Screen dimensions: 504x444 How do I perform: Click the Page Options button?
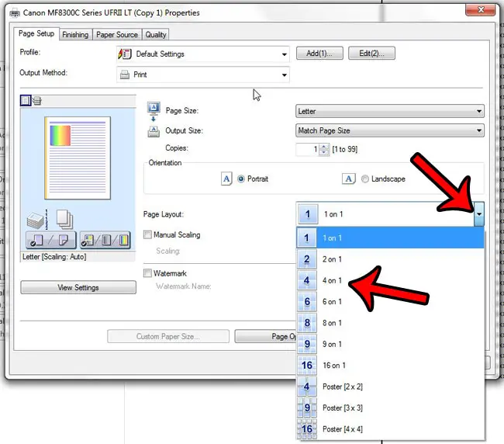click(x=265, y=337)
